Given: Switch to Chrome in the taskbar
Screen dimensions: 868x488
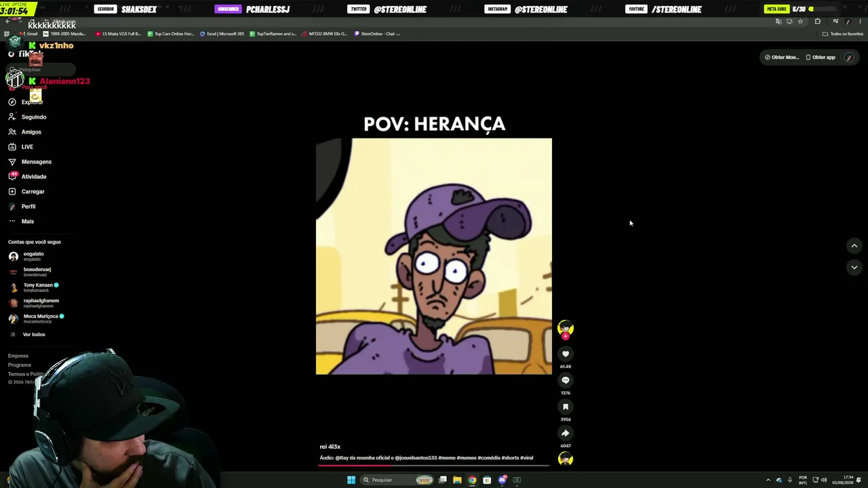Looking at the screenshot, I should 472,480.
